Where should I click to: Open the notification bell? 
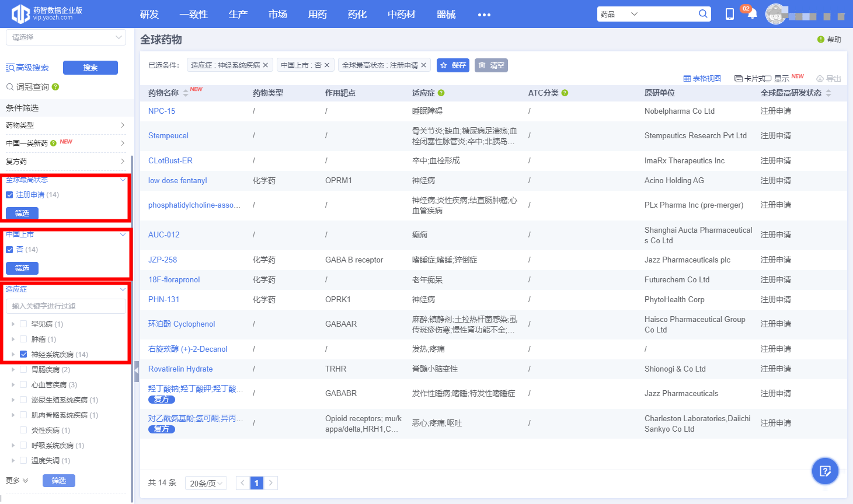pos(752,14)
